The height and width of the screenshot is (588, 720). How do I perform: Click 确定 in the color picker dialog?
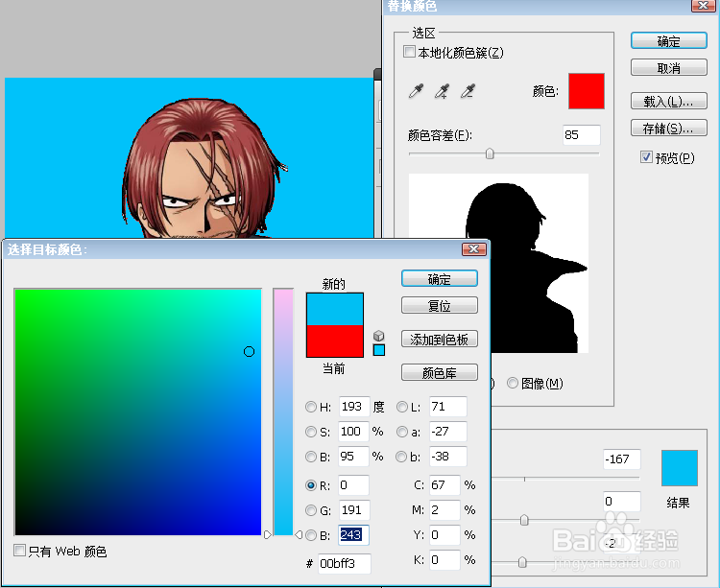tap(440, 279)
